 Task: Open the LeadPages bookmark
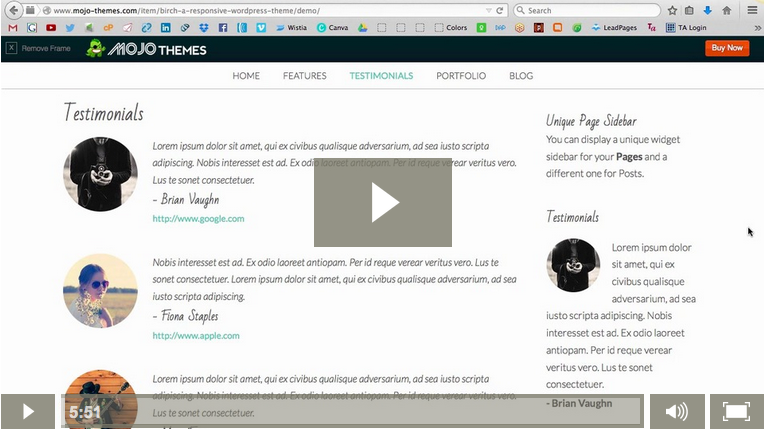coord(614,28)
